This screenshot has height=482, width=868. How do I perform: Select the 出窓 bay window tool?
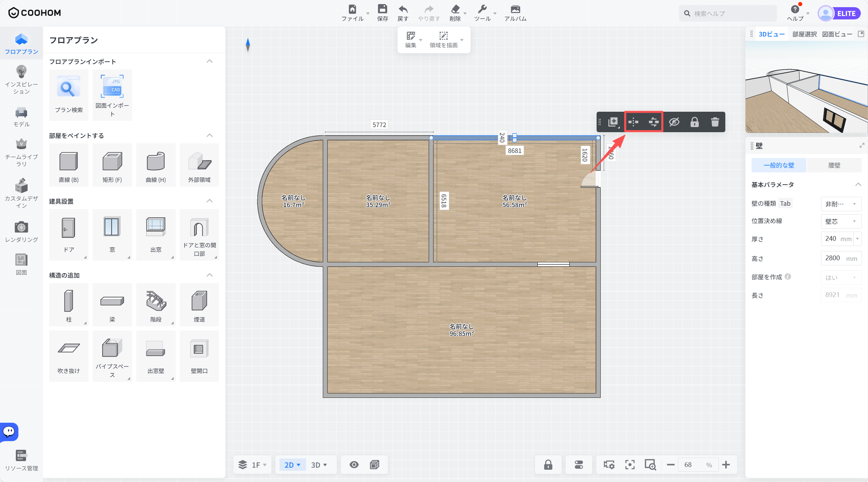[156, 235]
